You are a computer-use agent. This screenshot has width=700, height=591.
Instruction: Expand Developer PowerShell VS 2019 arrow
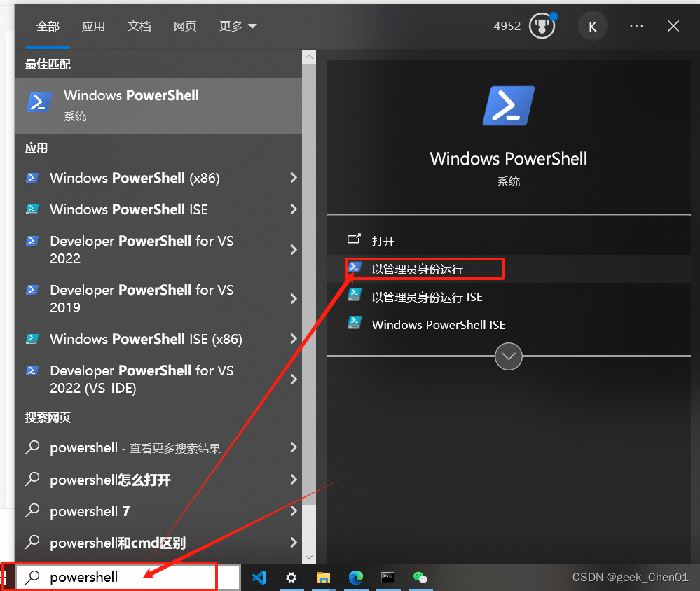(x=294, y=298)
